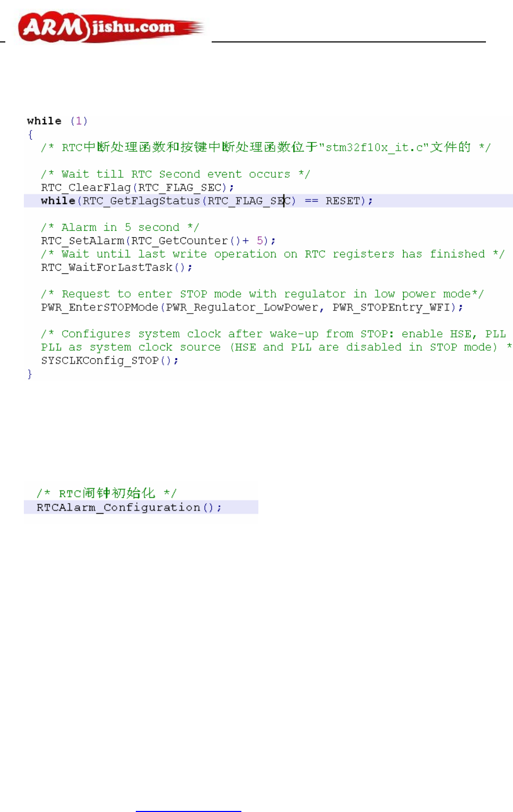Click the RTC_ClearFlag(RTC_FLAG_SEC) code line
This screenshot has width=513, height=812.
click(137, 187)
